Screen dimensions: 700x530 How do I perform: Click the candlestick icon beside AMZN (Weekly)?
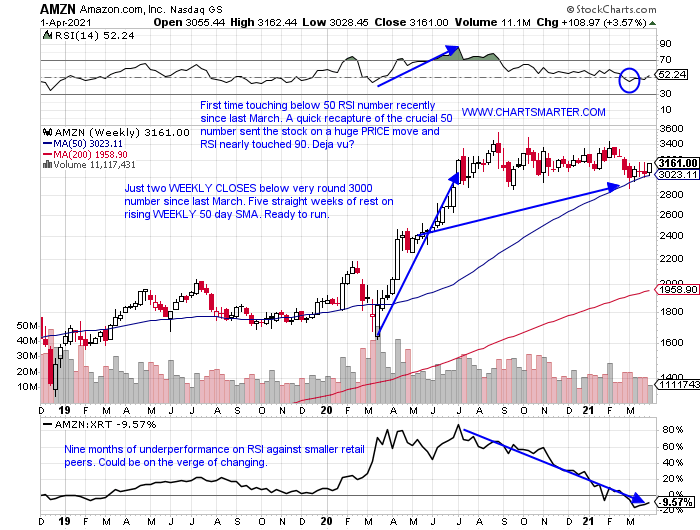[48, 132]
